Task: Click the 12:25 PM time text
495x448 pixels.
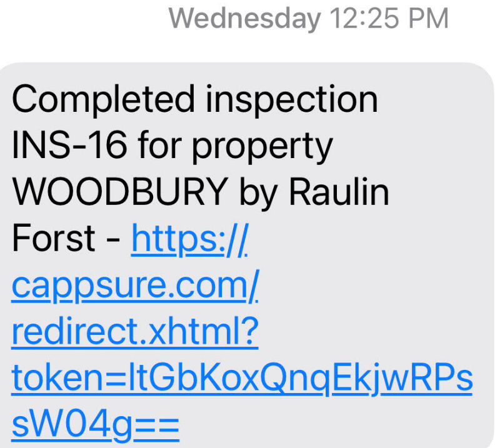Action: pyautogui.click(x=389, y=18)
